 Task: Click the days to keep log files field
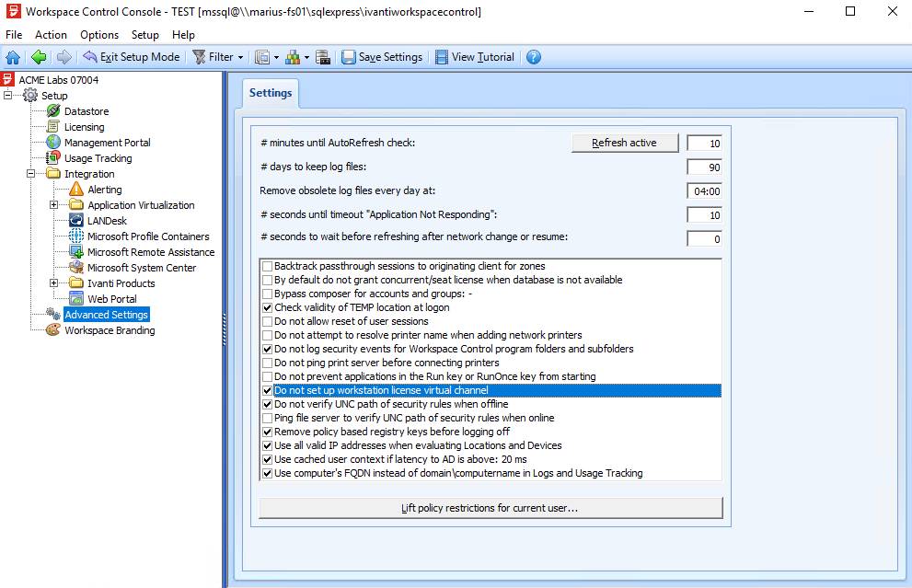(704, 167)
